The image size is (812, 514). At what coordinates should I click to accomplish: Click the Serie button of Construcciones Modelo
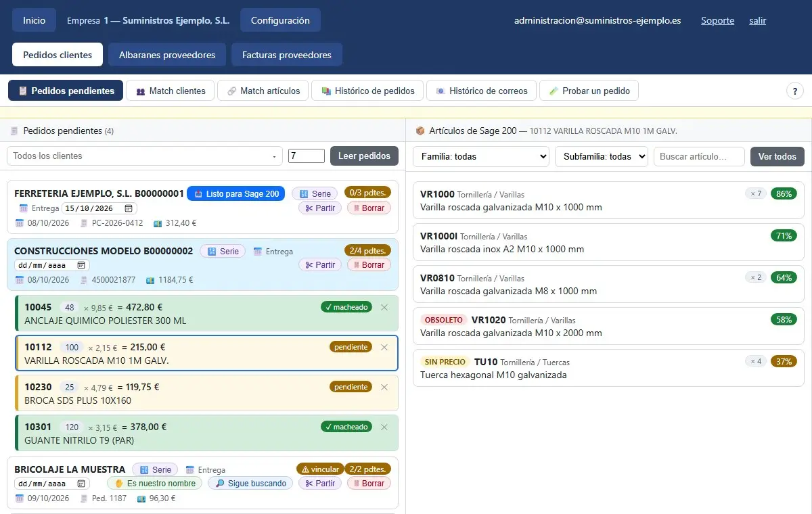pyautogui.click(x=223, y=251)
